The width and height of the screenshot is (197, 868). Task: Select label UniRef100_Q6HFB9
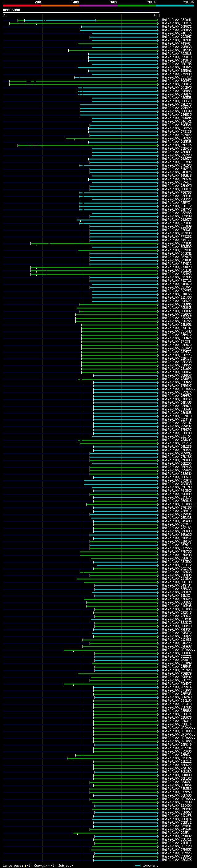pos(176,396)
